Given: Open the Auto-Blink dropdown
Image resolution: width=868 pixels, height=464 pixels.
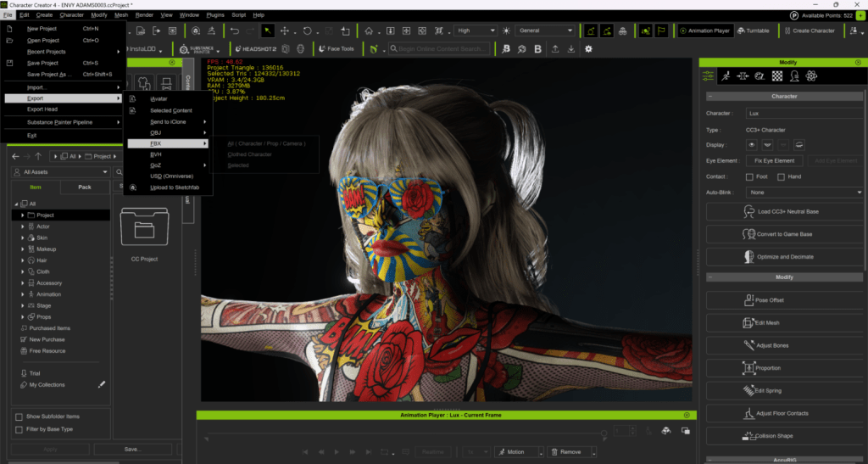Looking at the screenshot, I should coord(804,193).
